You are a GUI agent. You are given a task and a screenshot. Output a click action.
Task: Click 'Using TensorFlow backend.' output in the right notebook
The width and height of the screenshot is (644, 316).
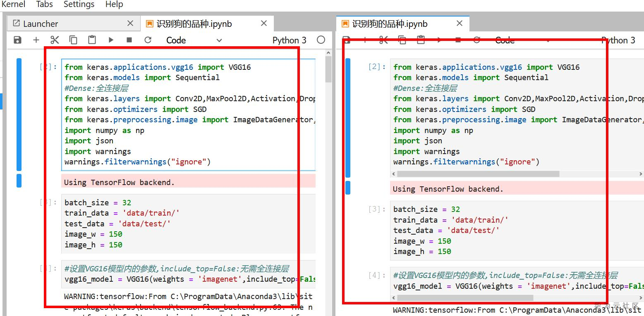tap(448, 189)
